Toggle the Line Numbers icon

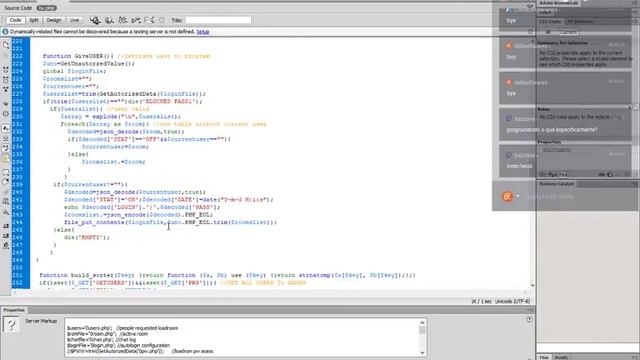click(x=6, y=129)
